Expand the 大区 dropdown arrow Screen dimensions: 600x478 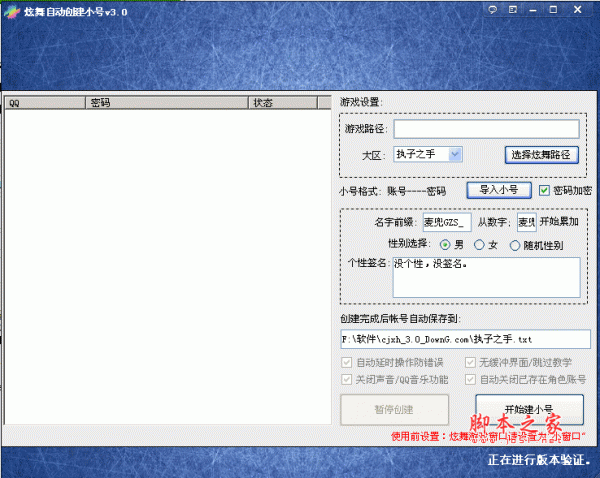point(455,154)
